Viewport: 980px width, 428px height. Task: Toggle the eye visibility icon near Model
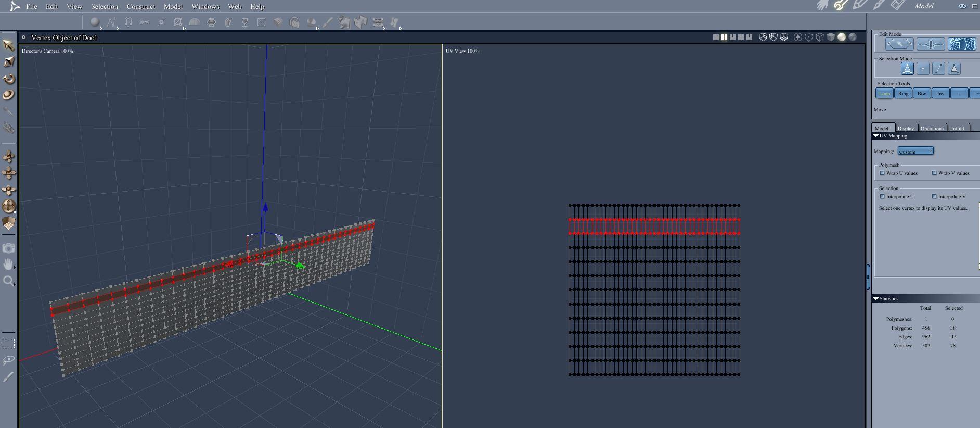(x=962, y=6)
